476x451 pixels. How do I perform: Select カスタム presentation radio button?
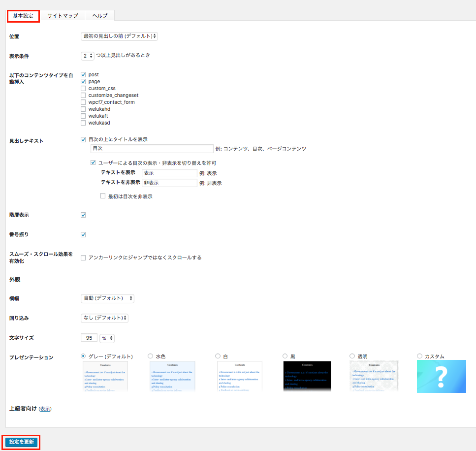pyautogui.click(x=419, y=356)
